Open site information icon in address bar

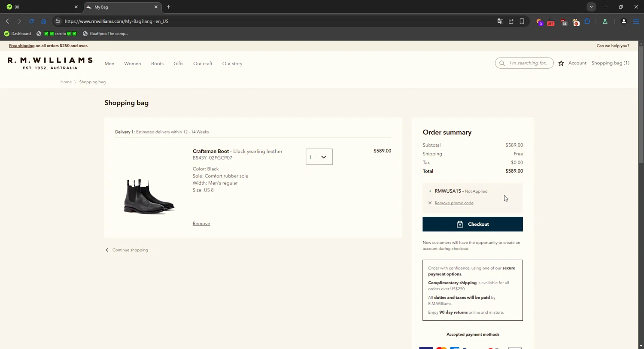pyautogui.click(x=58, y=21)
